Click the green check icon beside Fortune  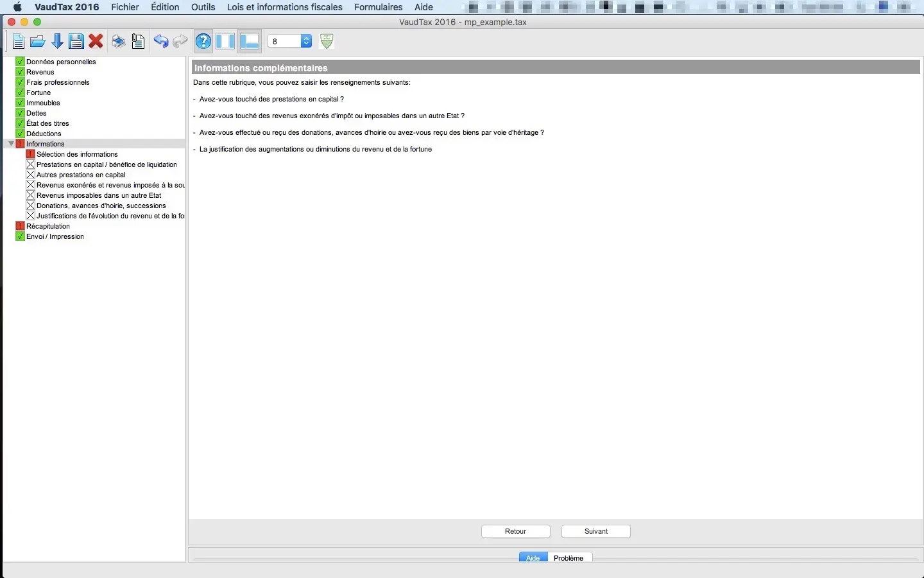(20, 92)
